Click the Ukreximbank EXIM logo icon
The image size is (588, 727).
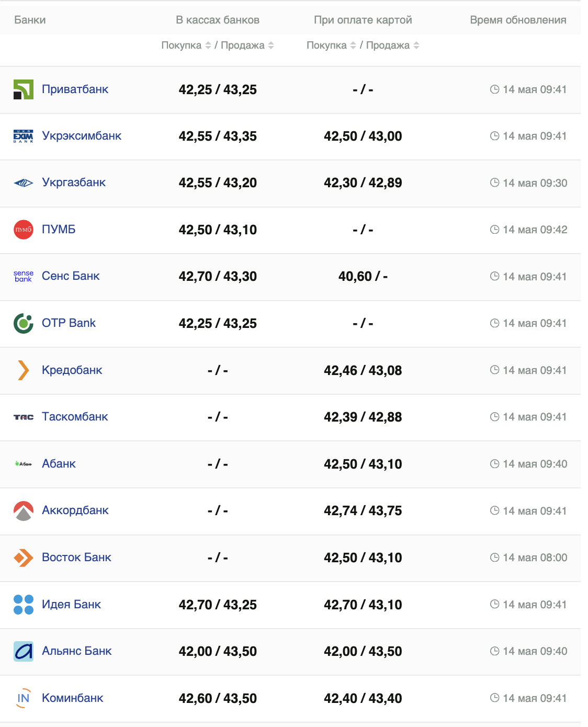24,136
